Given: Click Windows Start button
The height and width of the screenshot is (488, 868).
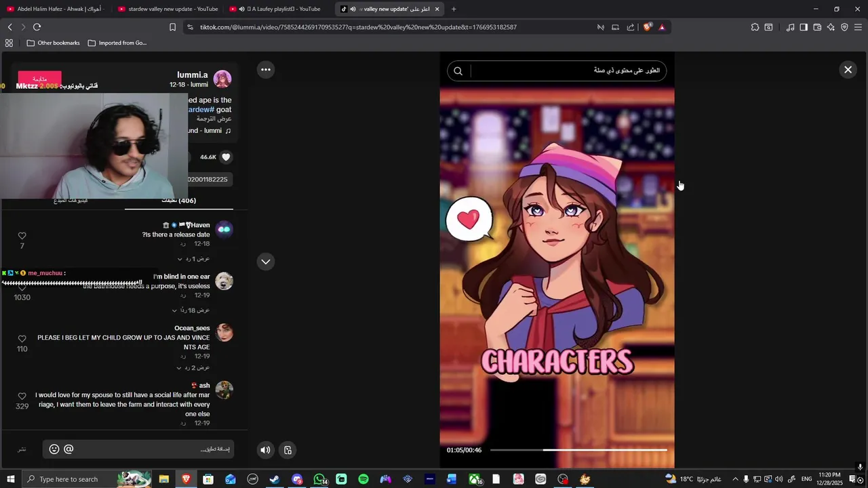Looking at the screenshot, I should tap(10, 479).
